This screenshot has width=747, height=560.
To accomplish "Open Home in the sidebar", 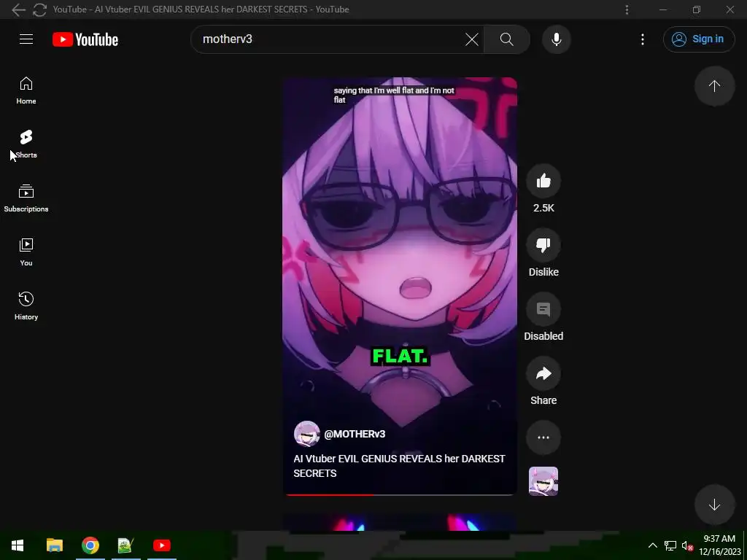I will 26,90.
